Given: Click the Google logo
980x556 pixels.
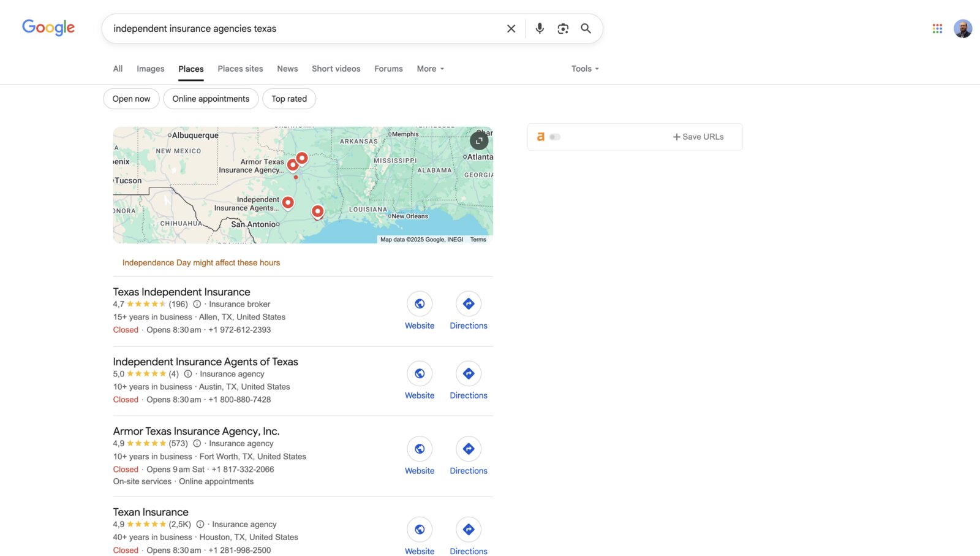Looking at the screenshot, I should 48,28.
